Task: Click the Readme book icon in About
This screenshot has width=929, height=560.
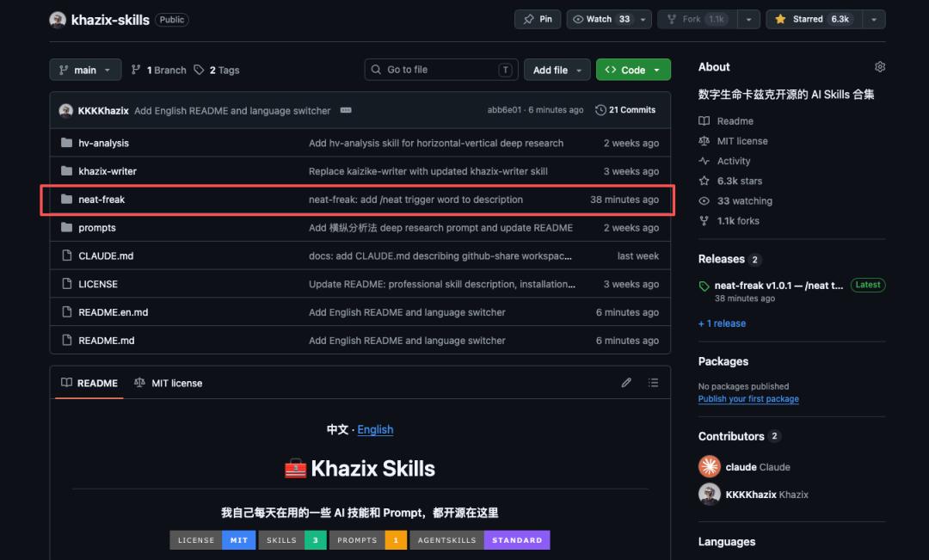Action: pos(703,120)
